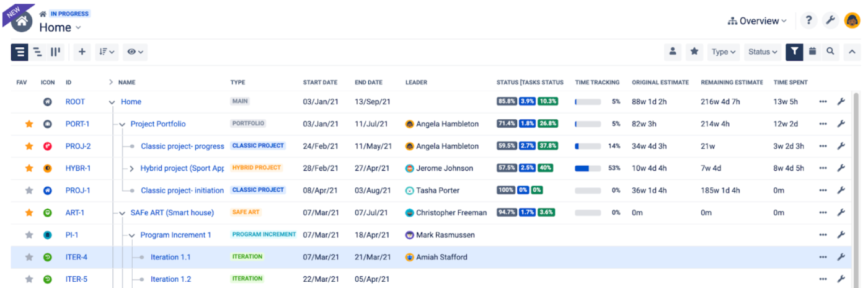Click the wrench icon for PROJ-2 row
This screenshot has width=868, height=288.
841,146
